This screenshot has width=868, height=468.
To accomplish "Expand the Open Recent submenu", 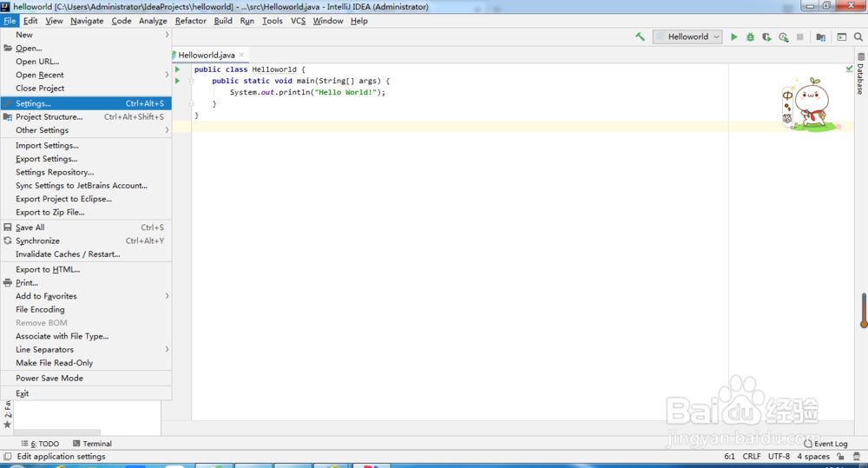I will pos(86,75).
